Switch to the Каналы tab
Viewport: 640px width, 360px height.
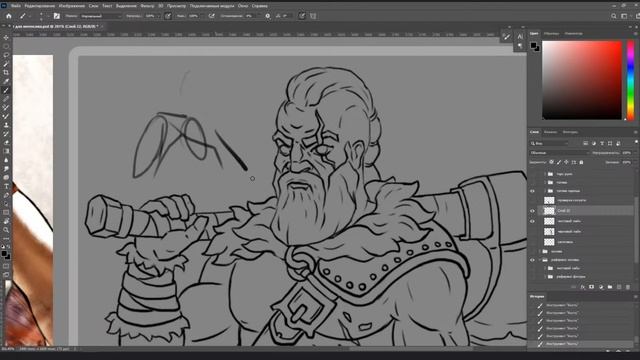(x=550, y=132)
